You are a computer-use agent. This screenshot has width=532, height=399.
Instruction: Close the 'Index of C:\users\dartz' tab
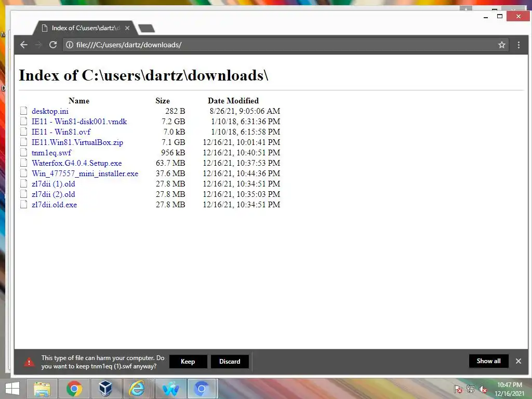click(x=127, y=28)
